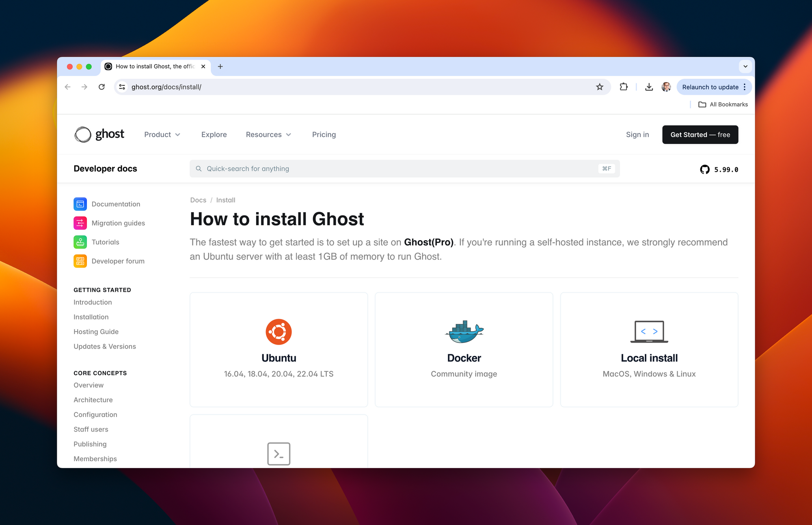Select the Ubuntu install card

click(x=279, y=349)
